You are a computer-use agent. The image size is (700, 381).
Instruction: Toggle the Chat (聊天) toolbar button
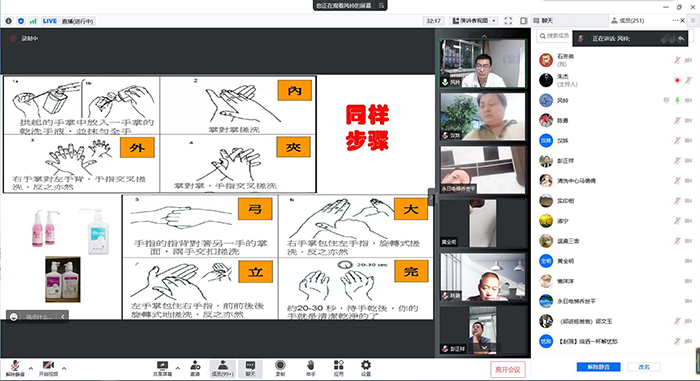point(250,368)
